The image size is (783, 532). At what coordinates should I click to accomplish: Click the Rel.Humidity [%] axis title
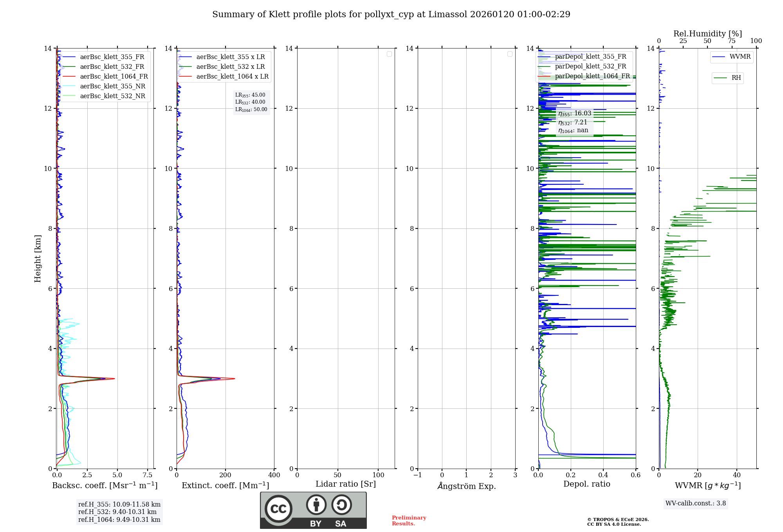[x=707, y=34]
